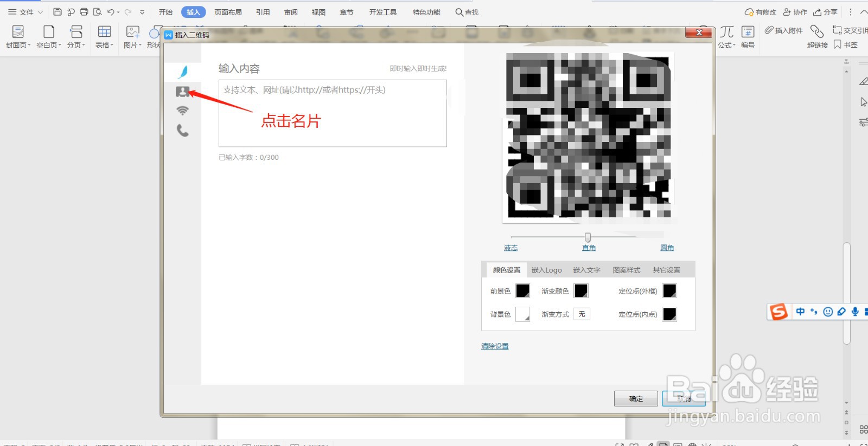Open the 其它设置 other settings tab
The width and height of the screenshot is (868, 446).
(666, 270)
